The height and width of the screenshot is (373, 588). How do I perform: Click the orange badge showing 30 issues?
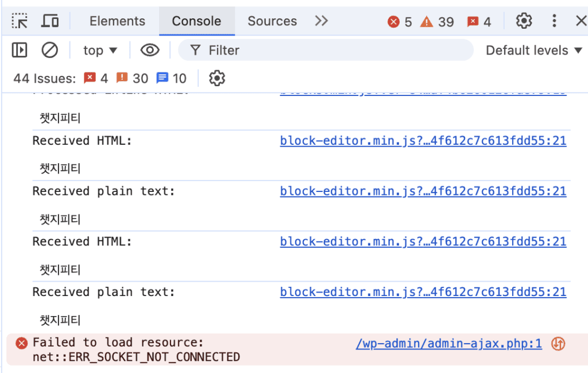[132, 78]
